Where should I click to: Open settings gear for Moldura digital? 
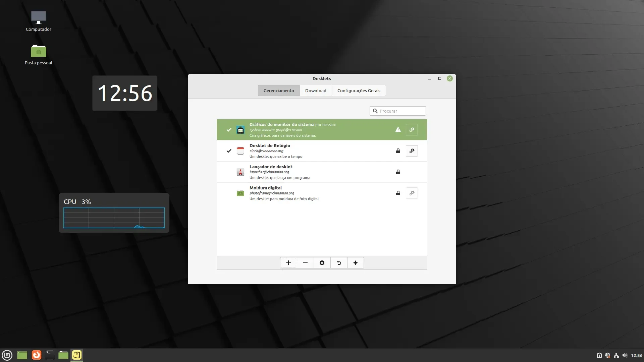point(412,193)
